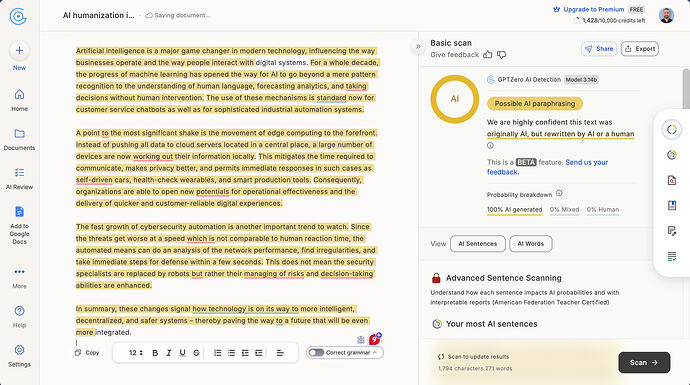Open the text alignment options
This screenshot has width=690, height=385.
pyautogui.click(x=280, y=353)
